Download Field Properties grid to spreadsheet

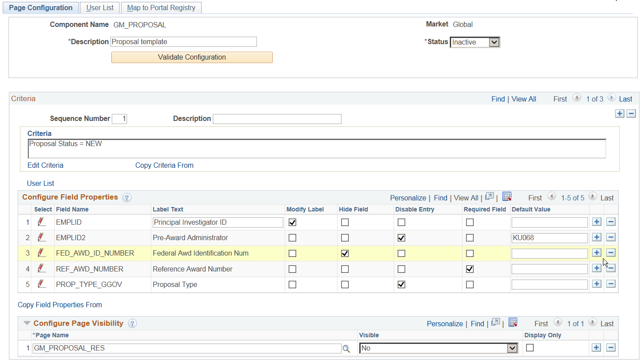click(x=507, y=197)
